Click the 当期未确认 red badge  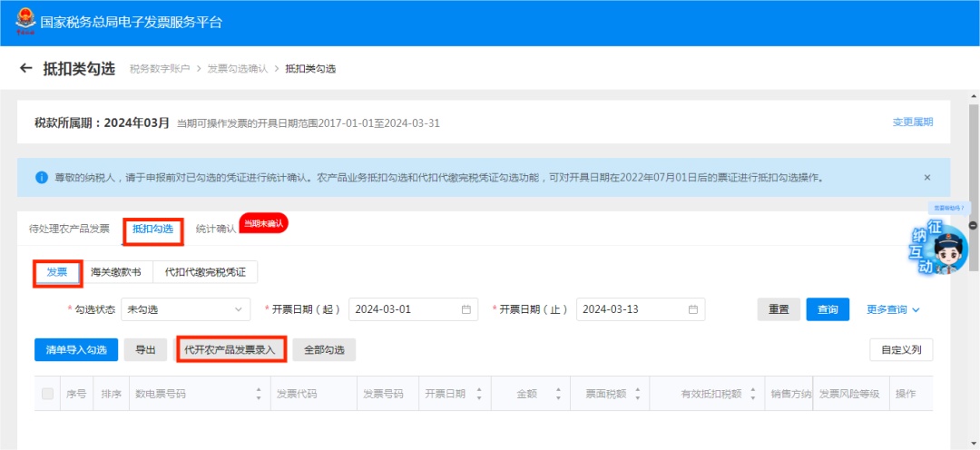click(264, 223)
